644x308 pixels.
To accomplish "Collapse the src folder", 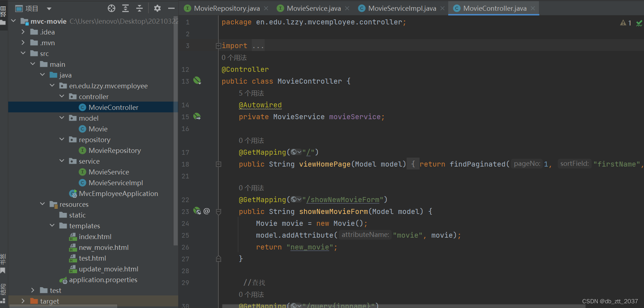I will tap(23, 53).
